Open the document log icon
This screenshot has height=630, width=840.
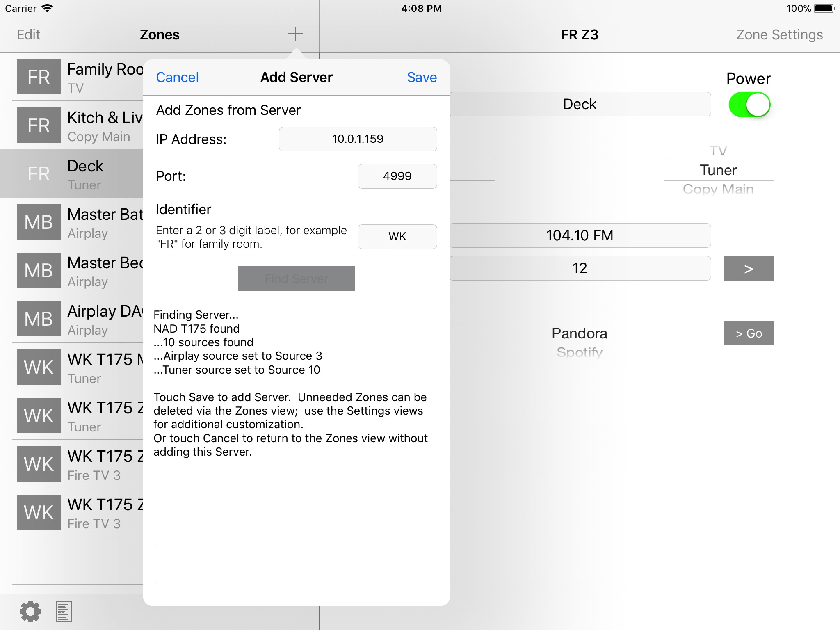tap(64, 612)
